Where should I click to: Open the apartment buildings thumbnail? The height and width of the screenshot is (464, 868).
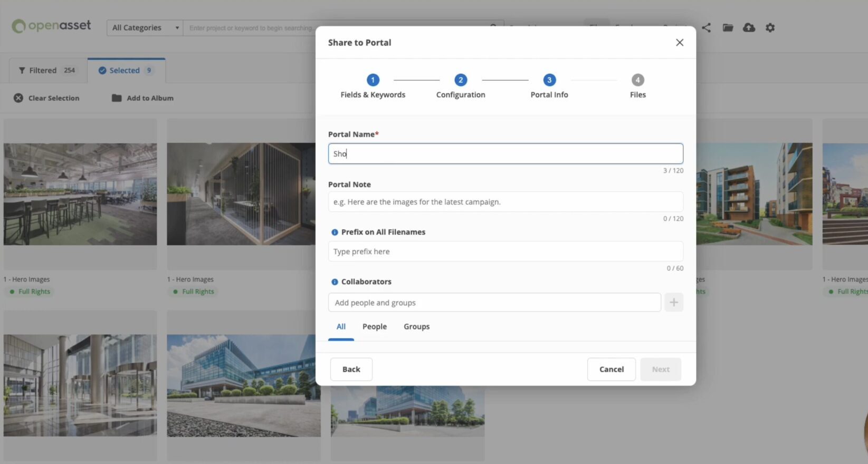754,194
